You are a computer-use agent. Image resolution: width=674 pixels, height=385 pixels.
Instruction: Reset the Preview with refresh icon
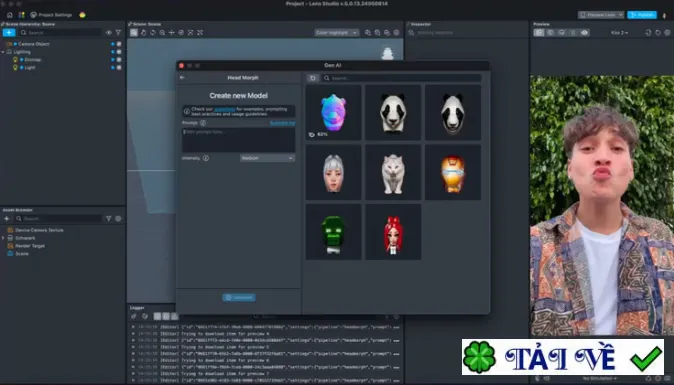click(x=658, y=33)
